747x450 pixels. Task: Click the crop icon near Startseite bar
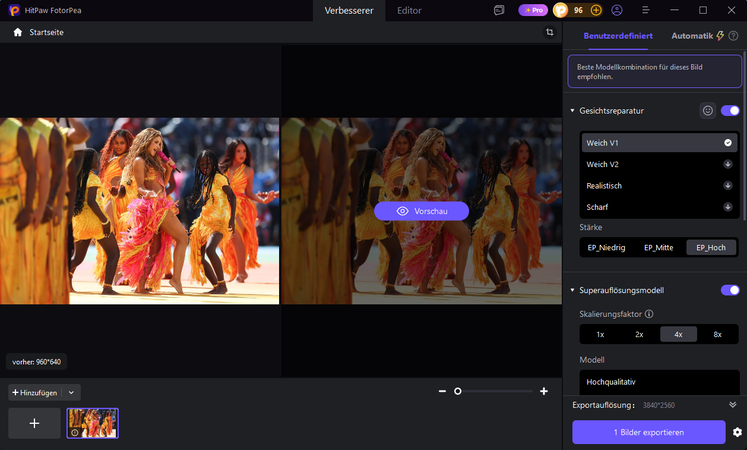(x=550, y=32)
